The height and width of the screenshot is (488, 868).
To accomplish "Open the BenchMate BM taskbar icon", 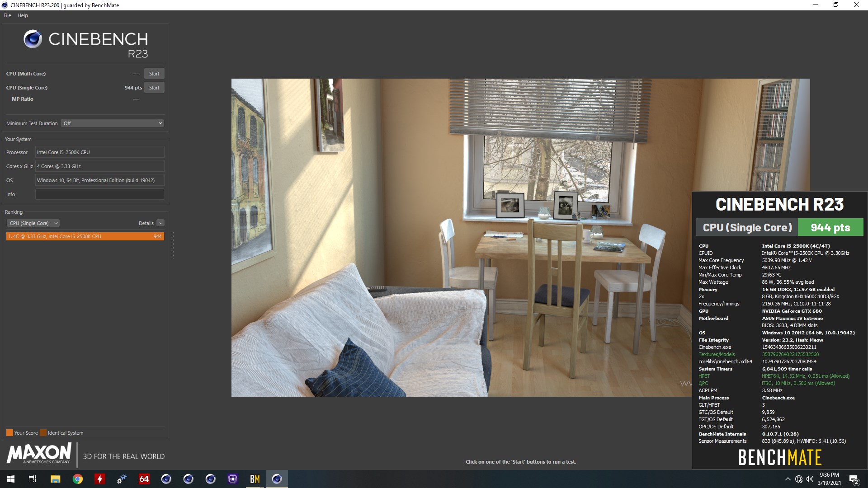I will coord(255,479).
